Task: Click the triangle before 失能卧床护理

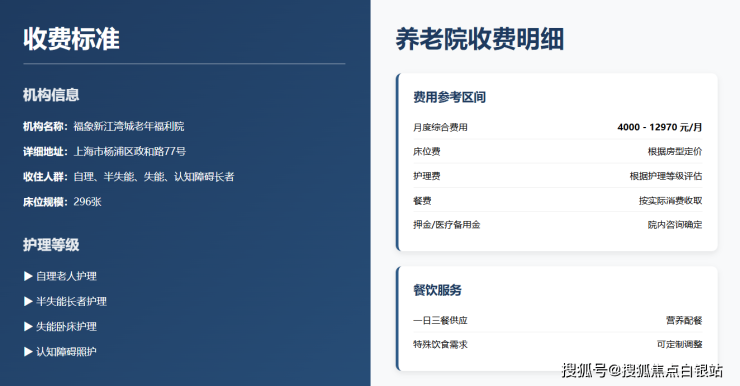Action: [28, 326]
